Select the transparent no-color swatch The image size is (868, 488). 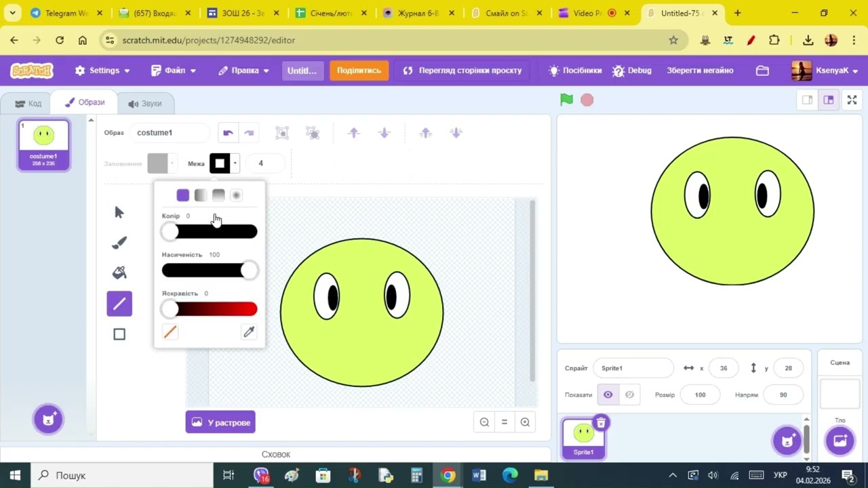pos(170,332)
